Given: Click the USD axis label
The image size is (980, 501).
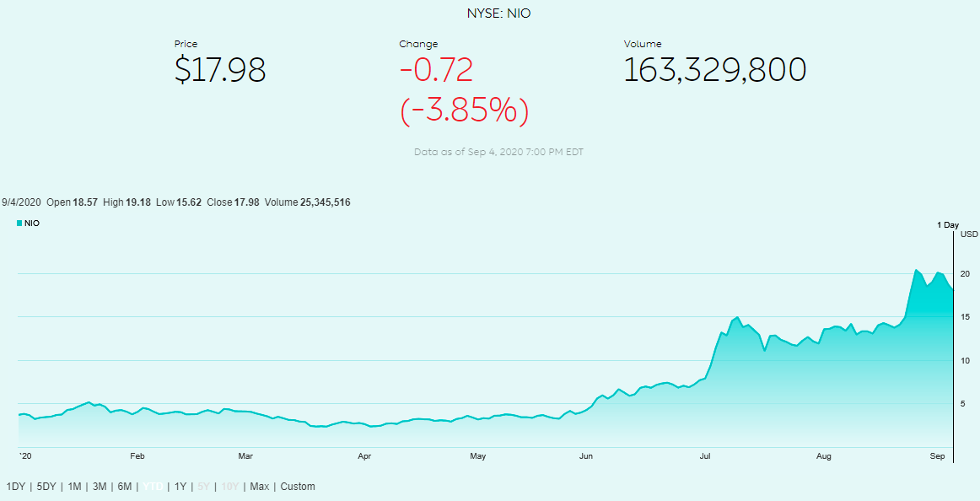Looking at the screenshot, I should point(969,234).
